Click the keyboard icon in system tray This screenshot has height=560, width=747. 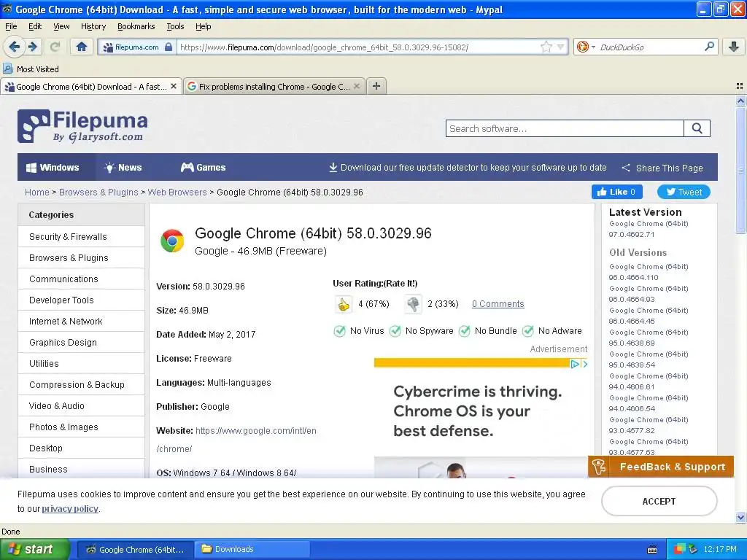point(652,550)
